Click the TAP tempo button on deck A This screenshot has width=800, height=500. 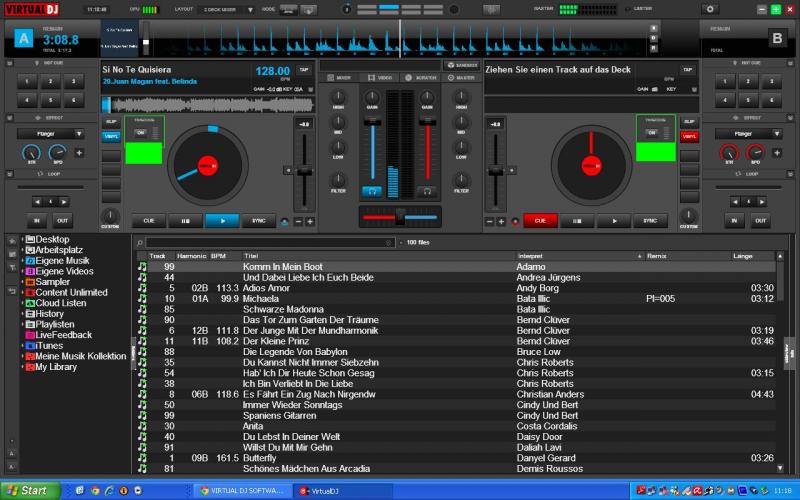tap(303, 70)
